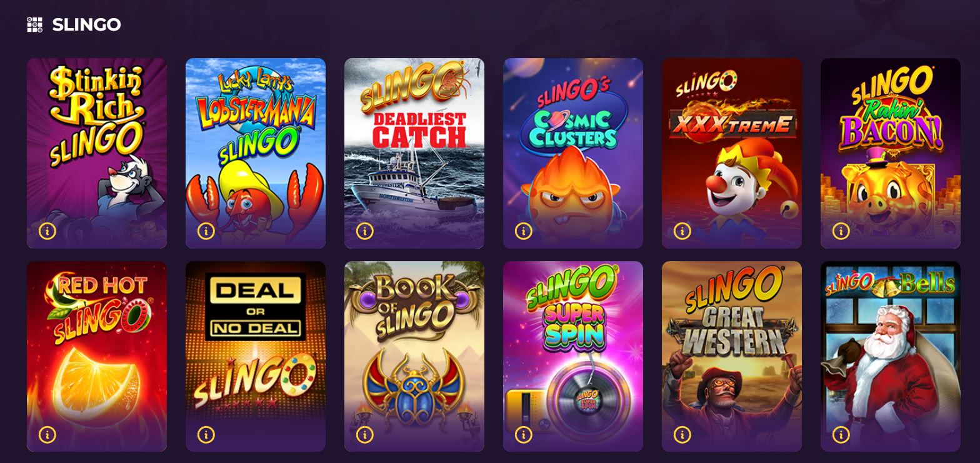Open info for Slingo Bells
The image size is (980, 463).
(x=841, y=434)
